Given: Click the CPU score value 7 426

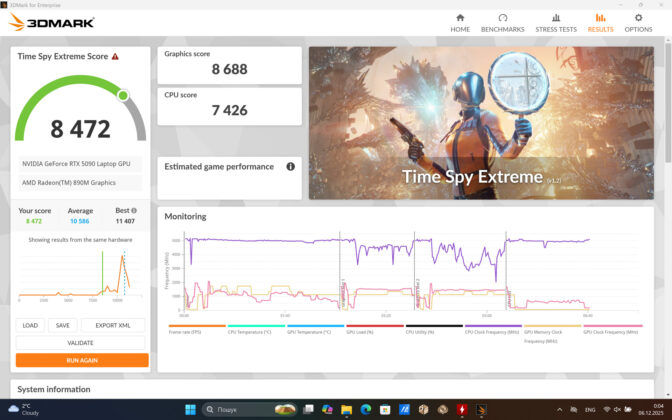Looking at the screenshot, I should (x=229, y=110).
